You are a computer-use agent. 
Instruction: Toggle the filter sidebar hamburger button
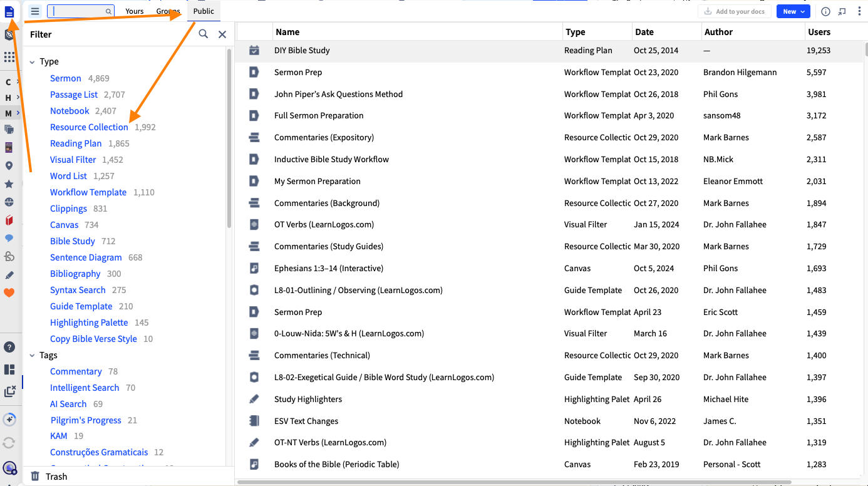(x=35, y=11)
